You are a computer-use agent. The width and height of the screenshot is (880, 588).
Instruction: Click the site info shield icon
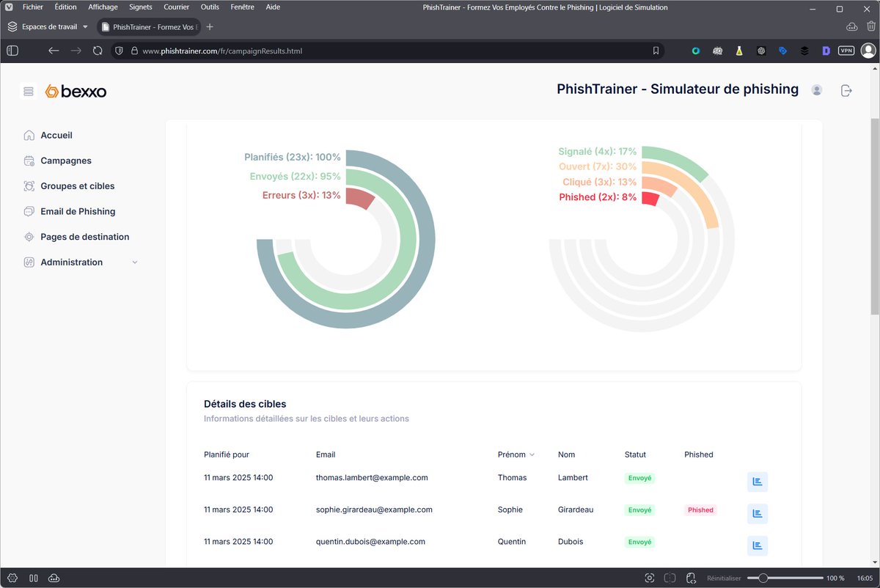(x=119, y=51)
